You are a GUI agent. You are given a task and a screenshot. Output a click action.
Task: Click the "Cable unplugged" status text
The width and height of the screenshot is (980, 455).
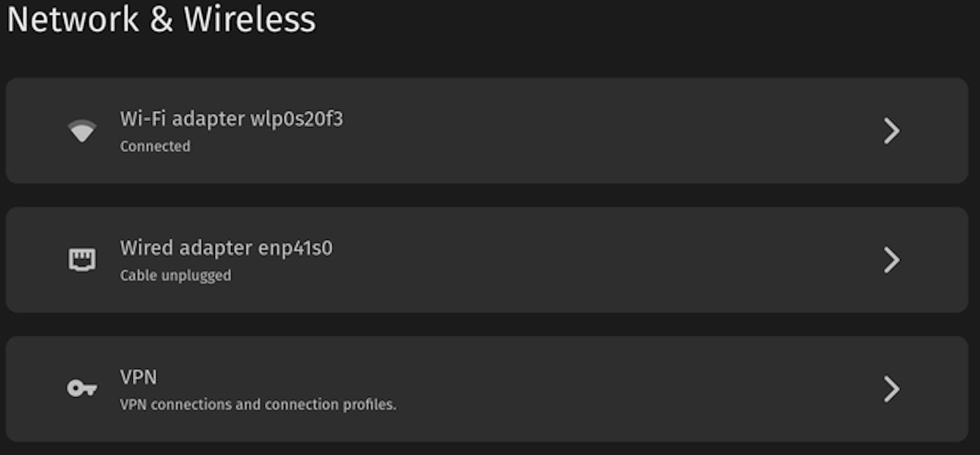pos(175,276)
